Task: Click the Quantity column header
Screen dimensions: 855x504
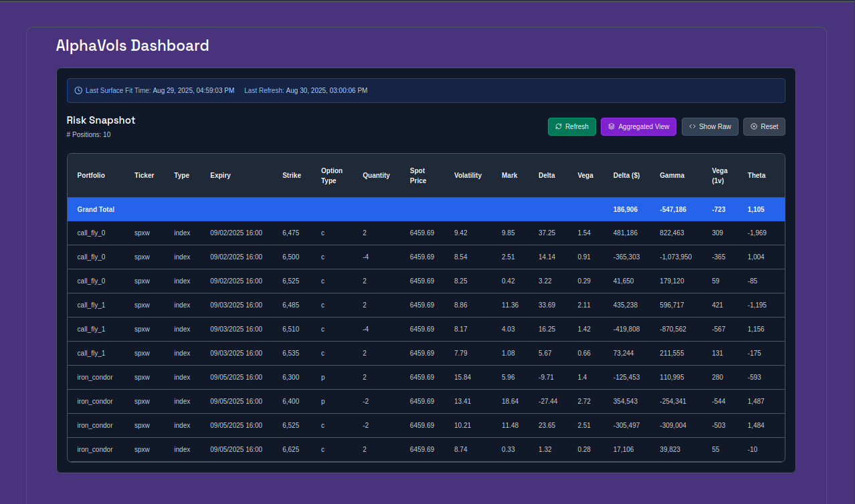Action: tap(376, 175)
